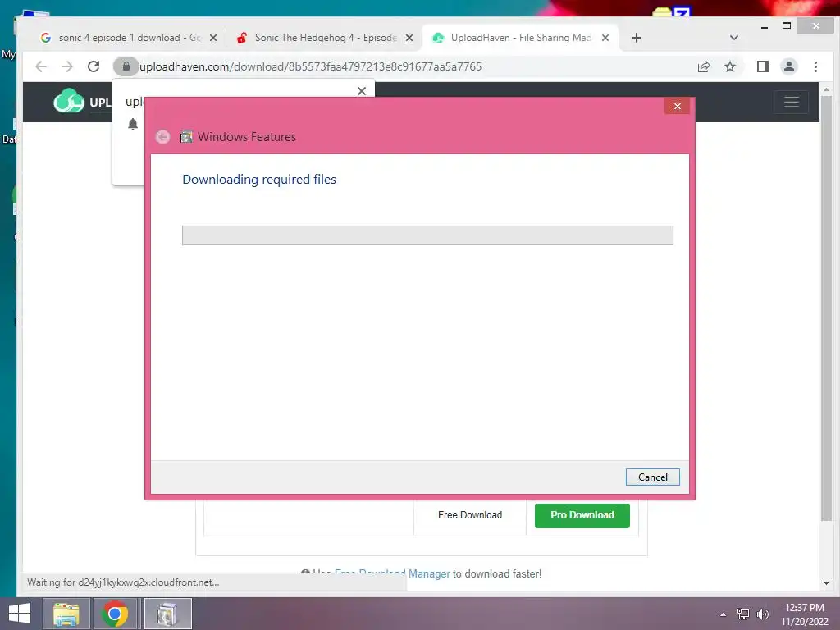Click the Windows Features taskbar icon
This screenshot has height=630, width=840.
coord(167,614)
